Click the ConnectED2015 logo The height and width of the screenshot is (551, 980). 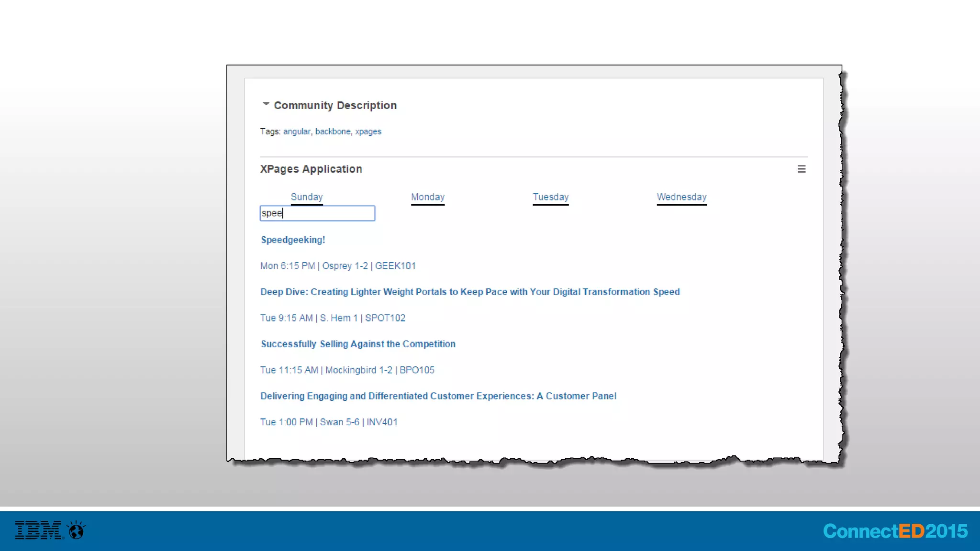tap(895, 531)
